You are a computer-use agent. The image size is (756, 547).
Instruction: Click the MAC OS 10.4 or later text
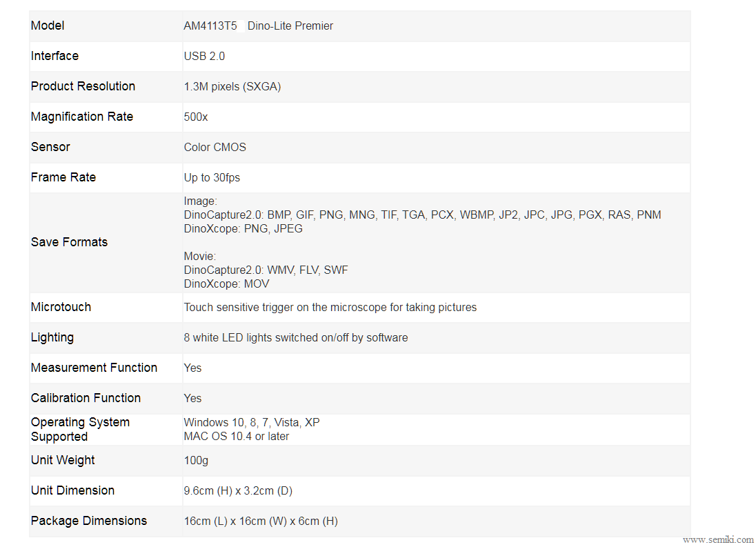point(236,437)
